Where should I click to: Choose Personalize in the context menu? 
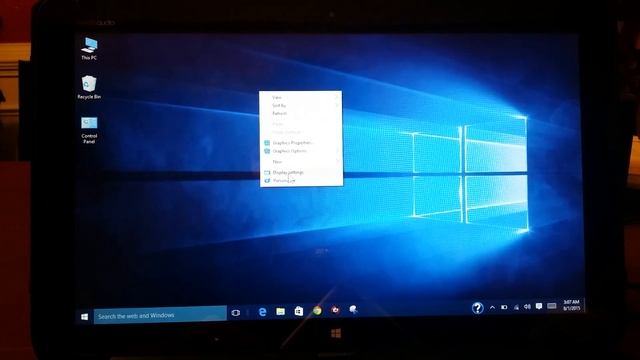pos(301,180)
